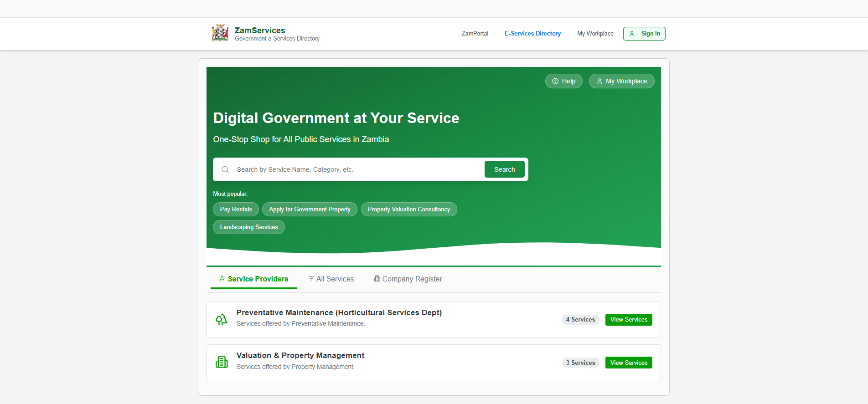This screenshot has height=404, width=868.
Task: Open My Workplace in the green banner
Action: pyautogui.click(x=621, y=81)
